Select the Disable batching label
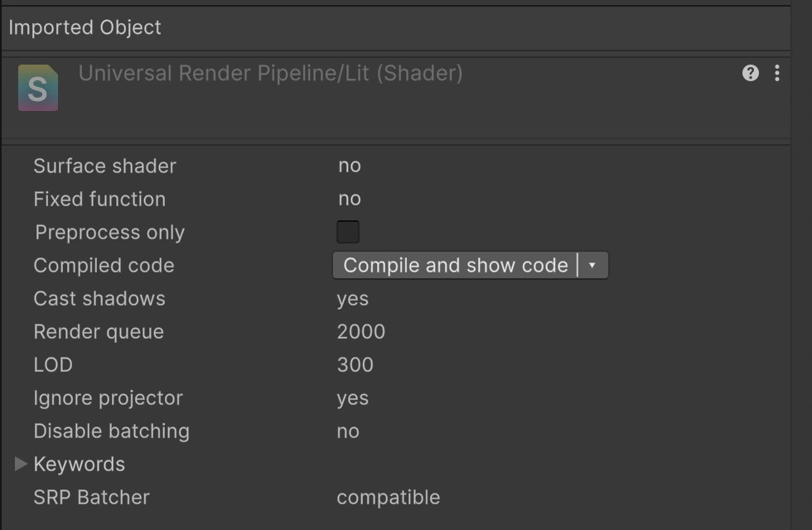Viewport: 812px width, 530px height. pyautogui.click(x=111, y=431)
